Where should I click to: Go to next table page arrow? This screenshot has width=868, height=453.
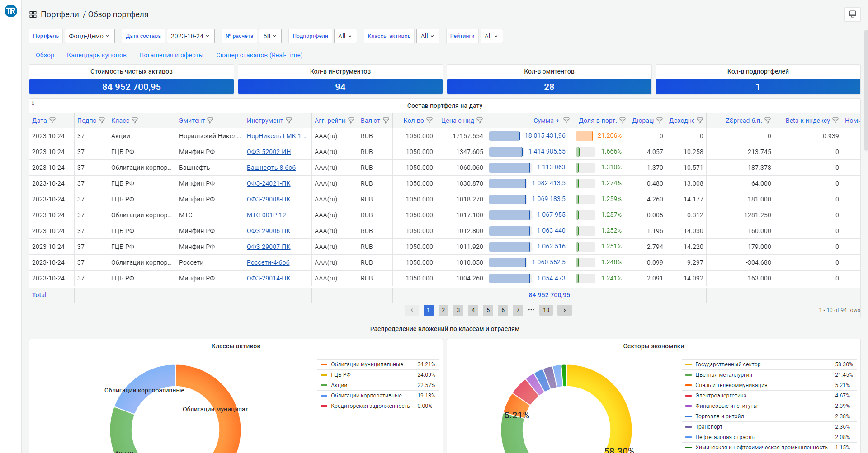565,310
